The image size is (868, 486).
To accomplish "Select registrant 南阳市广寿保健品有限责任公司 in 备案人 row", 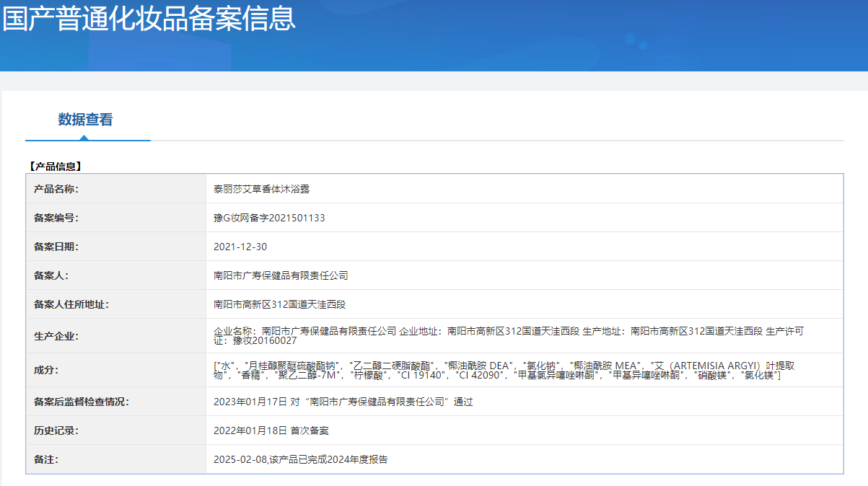I will pos(281,275).
